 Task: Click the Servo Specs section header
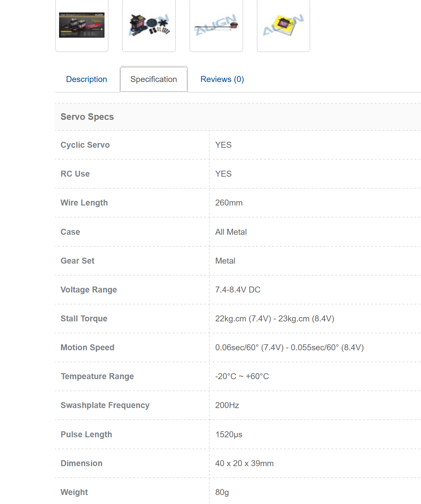click(x=87, y=117)
